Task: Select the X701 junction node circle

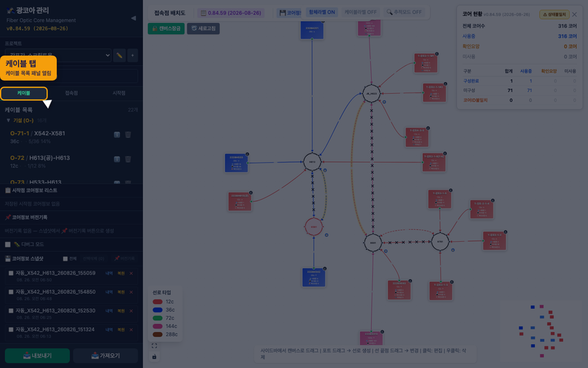Action: click(x=440, y=241)
